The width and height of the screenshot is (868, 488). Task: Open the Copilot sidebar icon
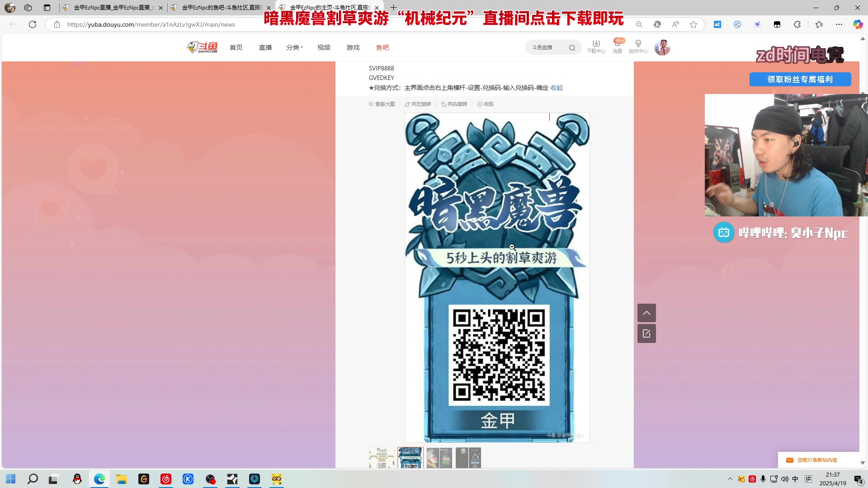click(x=858, y=24)
